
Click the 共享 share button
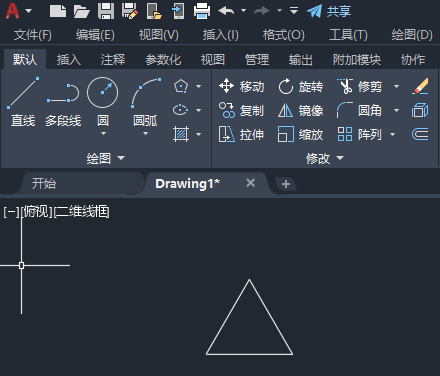tap(329, 11)
